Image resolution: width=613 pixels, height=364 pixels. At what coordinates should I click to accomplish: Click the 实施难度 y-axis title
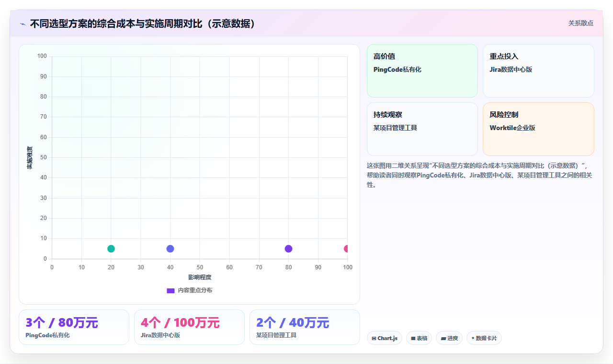30,158
